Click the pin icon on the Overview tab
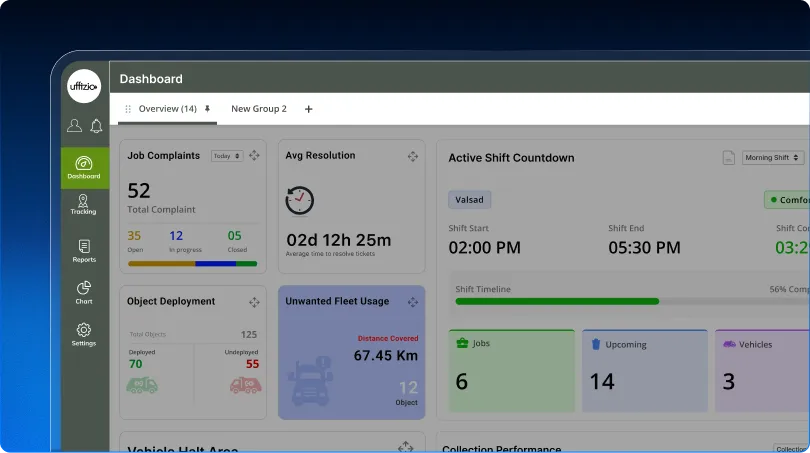The width and height of the screenshot is (810, 453). click(207, 109)
